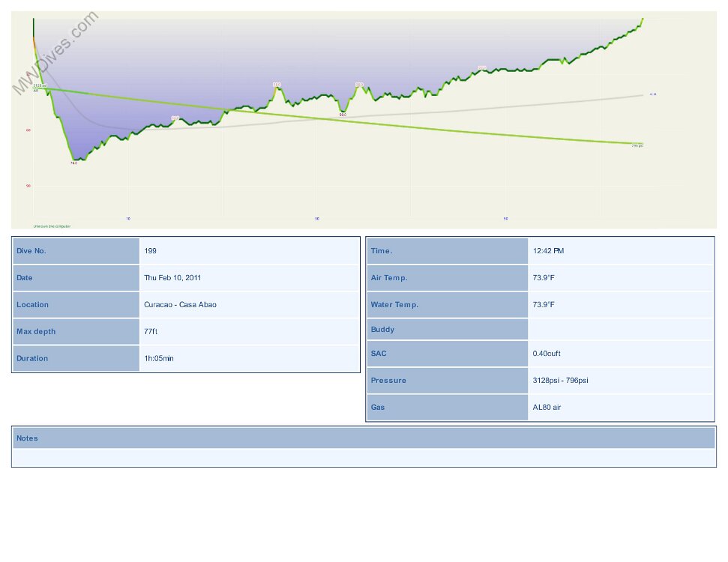Click the Pressure value 3128psi - 796psi

[560, 381]
